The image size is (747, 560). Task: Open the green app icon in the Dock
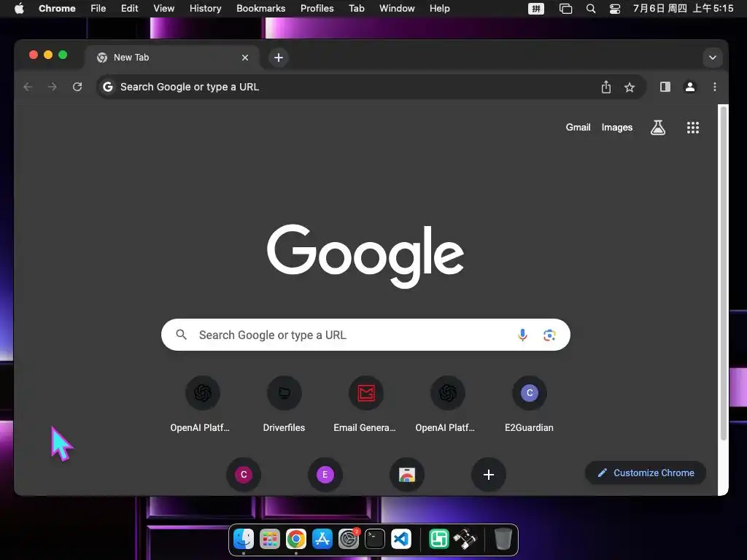[438, 539]
